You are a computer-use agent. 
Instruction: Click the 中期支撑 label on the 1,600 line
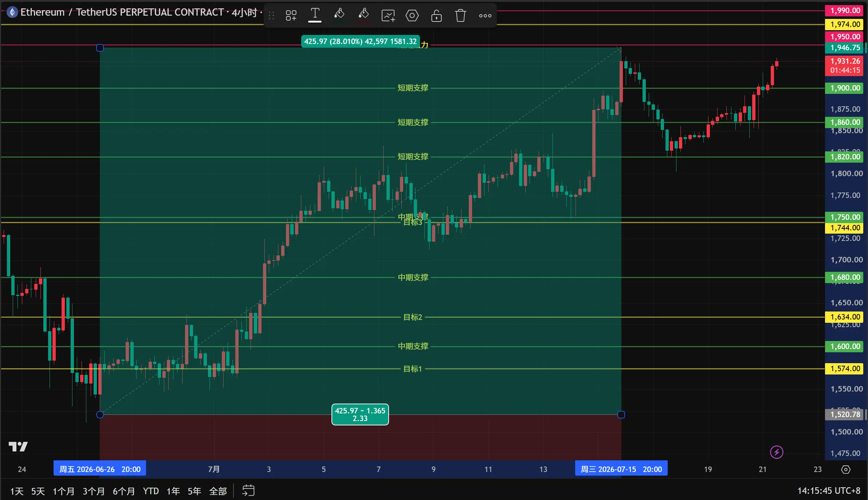click(x=413, y=346)
